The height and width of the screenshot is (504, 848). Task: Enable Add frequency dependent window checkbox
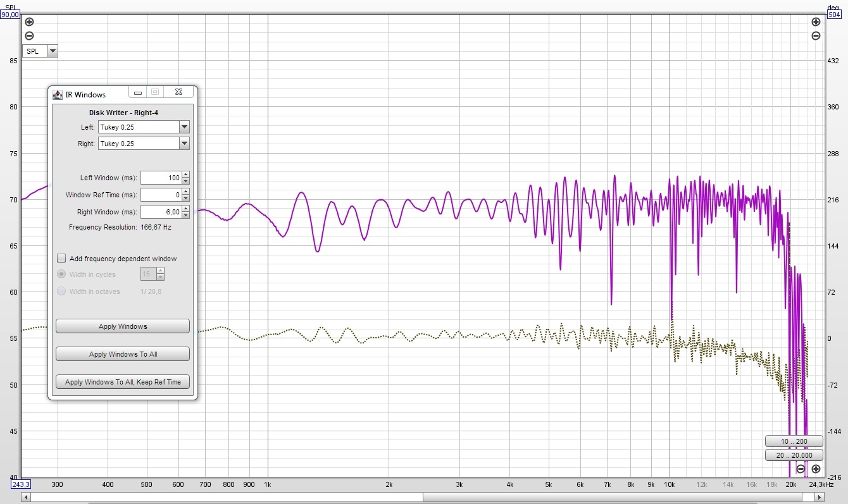(61, 258)
